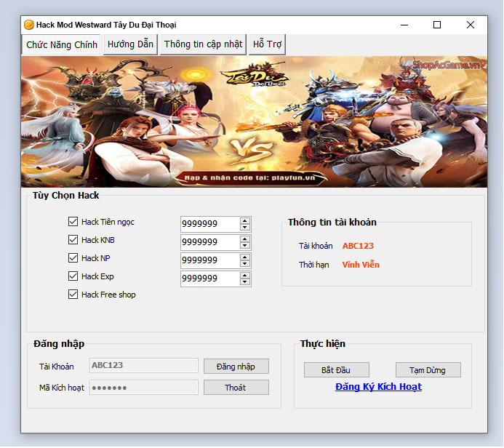The height and width of the screenshot is (448, 504).
Task: Decrease the Hack Exp value with down arrow
Action: pos(245,282)
